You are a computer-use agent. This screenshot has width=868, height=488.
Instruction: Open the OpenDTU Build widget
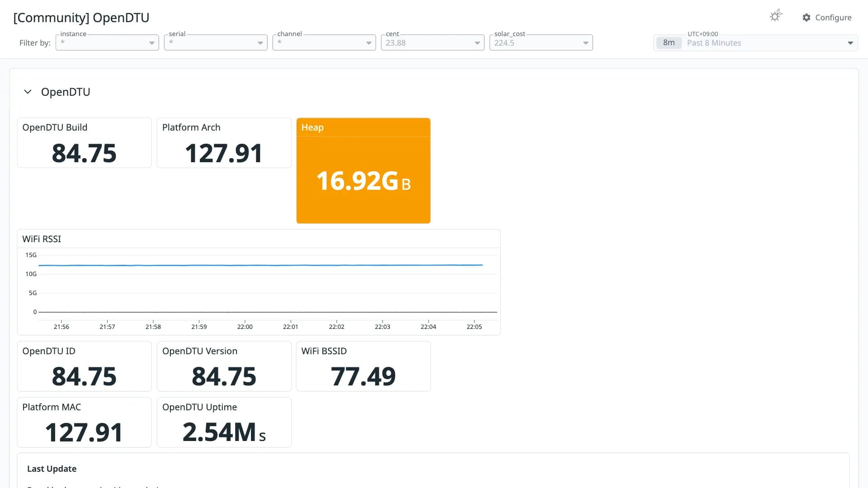tap(84, 143)
